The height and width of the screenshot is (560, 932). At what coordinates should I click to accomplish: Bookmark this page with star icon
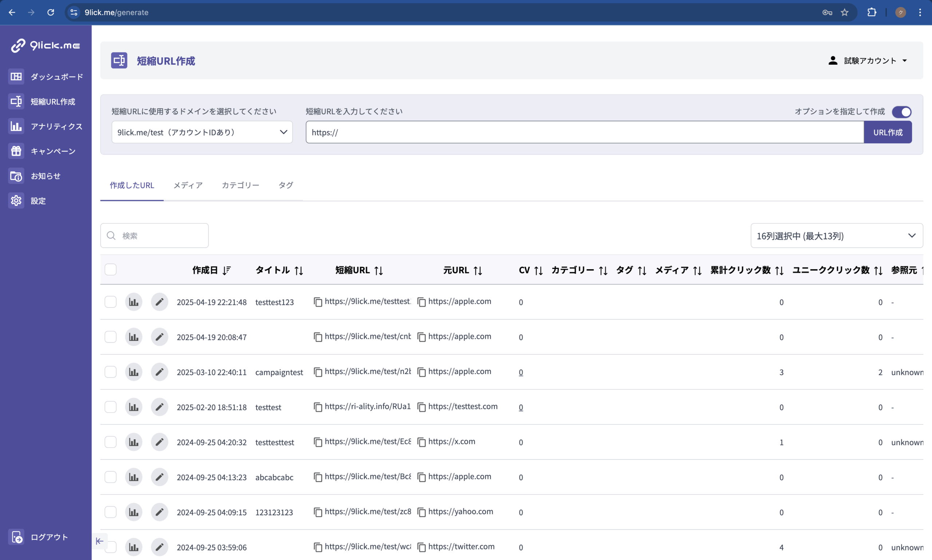pyautogui.click(x=844, y=12)
